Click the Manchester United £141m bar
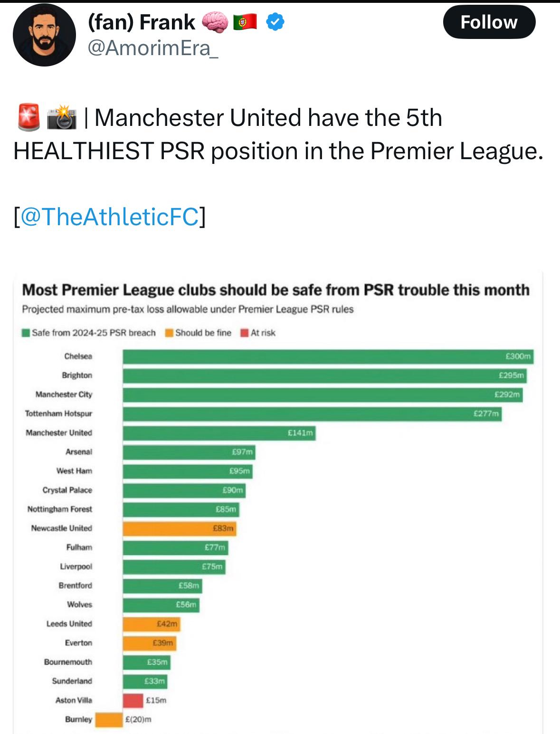Image resolution: width=560 pixels, height=734 pixels. [x=219, y=433]
